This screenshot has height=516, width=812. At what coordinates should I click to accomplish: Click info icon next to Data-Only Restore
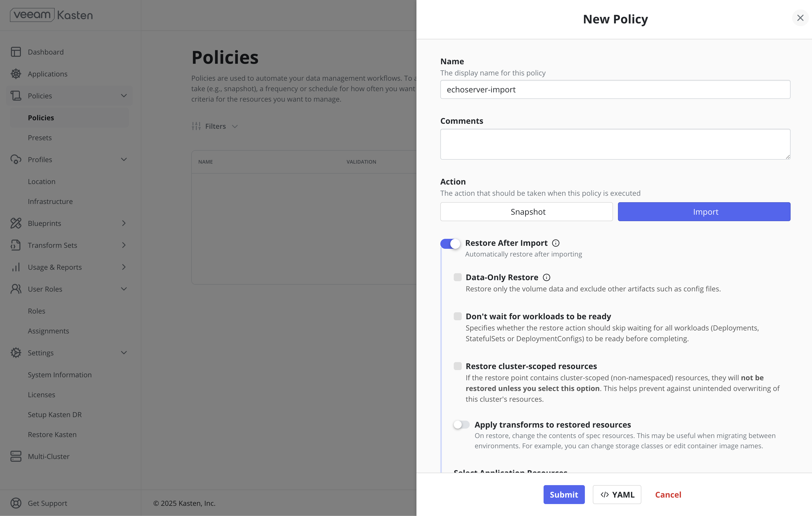tap(547, 277)
